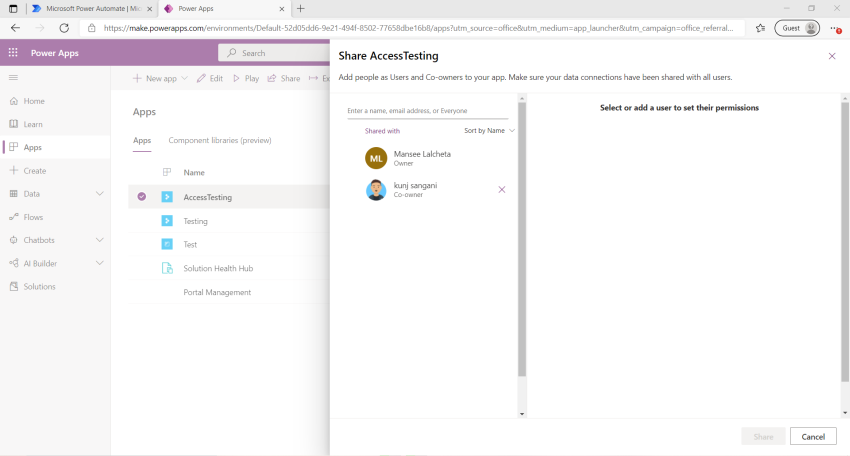This screenshot has height=456, width=850.
Task: Click the address bar URL
Action: click(418, 28)
